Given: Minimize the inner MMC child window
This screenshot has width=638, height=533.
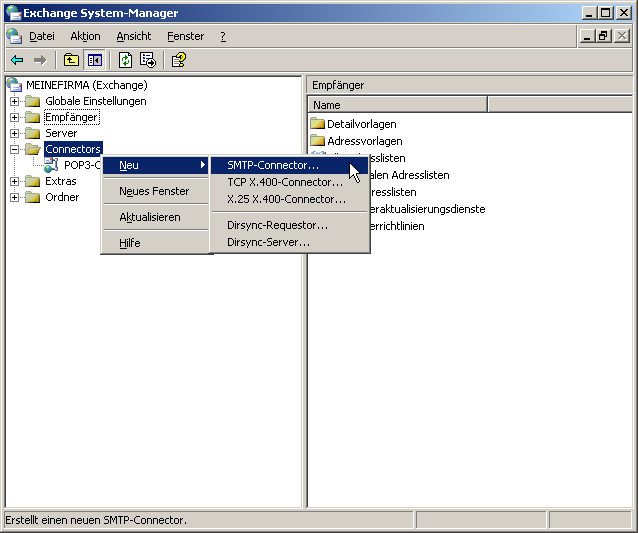Looking at the screenshot, I should click(x=587, y=36).
